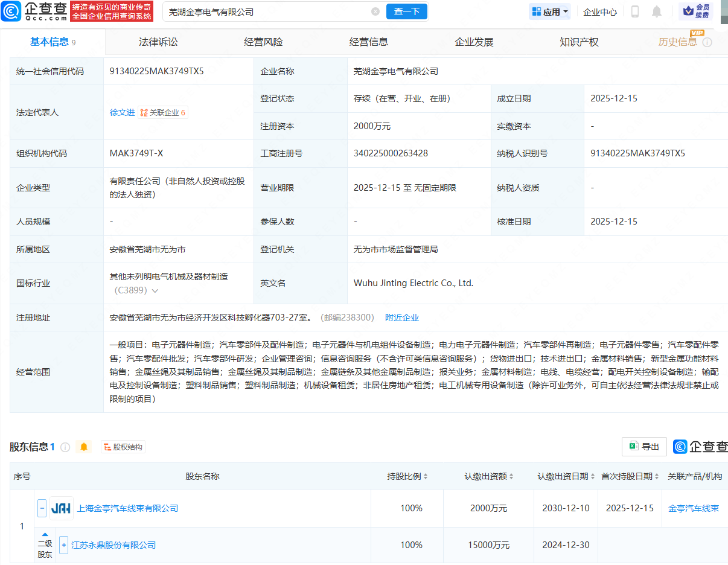Screen dimensions: 728x565
Task: Collapse the 上海金亭汽车线束 shareholder row
Action: click(42, 508)
